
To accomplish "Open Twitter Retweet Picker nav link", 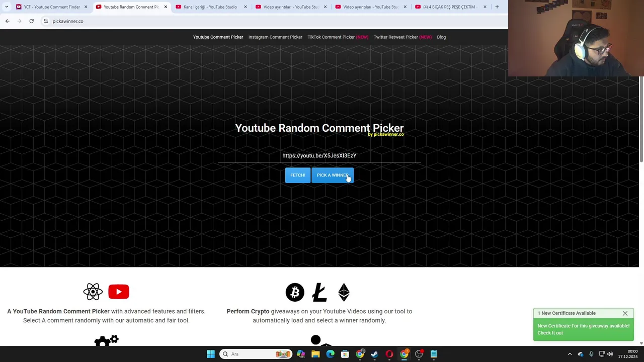I will [403, 37].
